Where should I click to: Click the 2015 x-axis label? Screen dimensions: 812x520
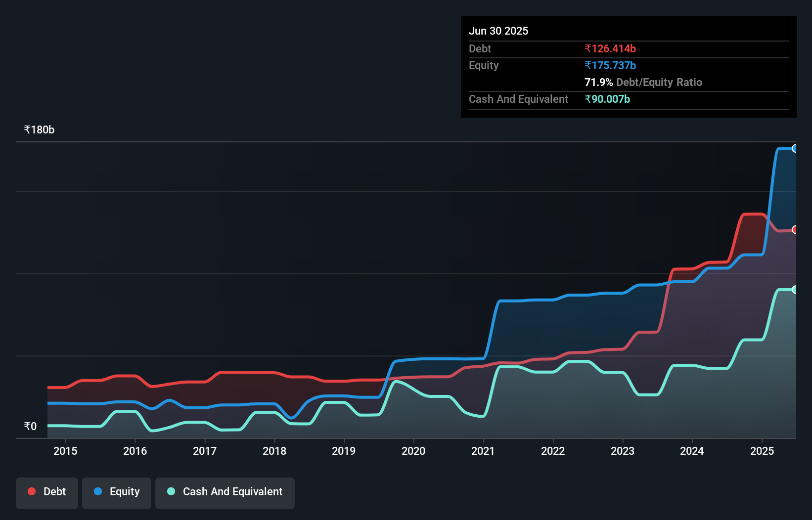[65, 451]
